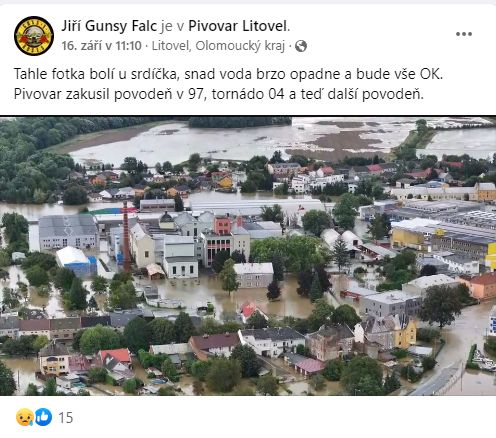Open the three-dot post options menu
Image resolution: width=496 pixels, height=438 pixels.
[464, 34]
